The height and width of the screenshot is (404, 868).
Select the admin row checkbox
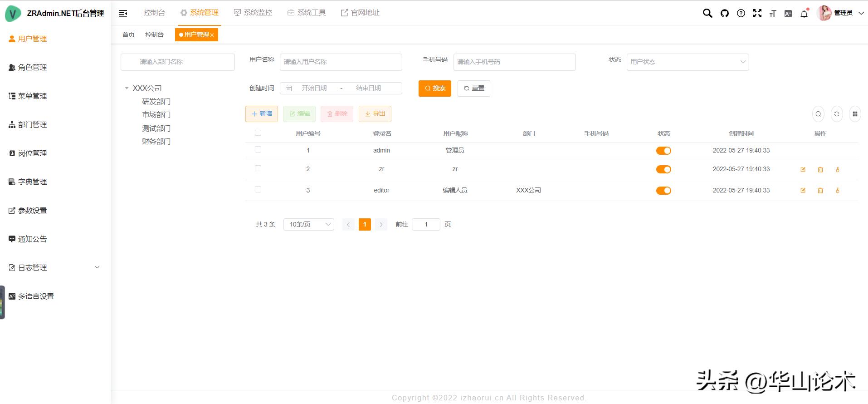tap(258, 149)
